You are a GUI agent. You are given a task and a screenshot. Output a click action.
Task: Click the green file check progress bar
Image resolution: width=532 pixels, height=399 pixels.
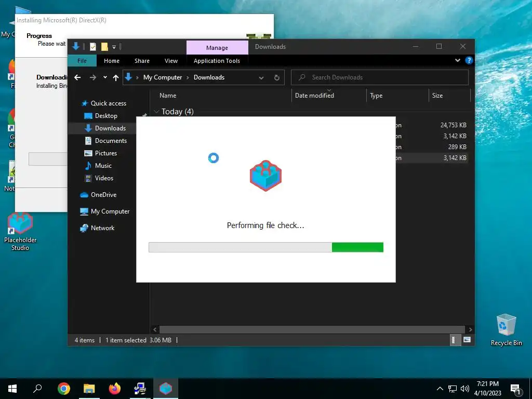pyautogui.click(x=266, y=247)
